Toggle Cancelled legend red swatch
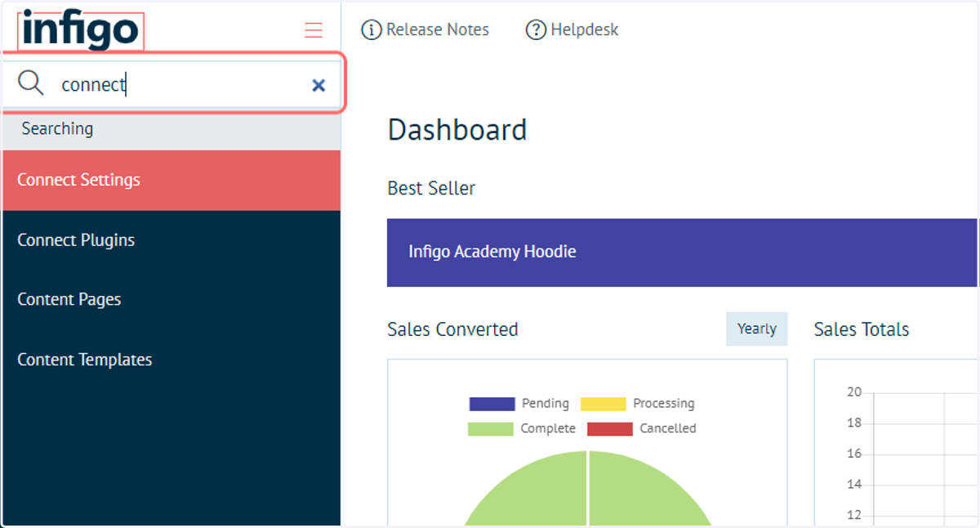This screenshot has width=980, height=528. click(x=609, y=428)
